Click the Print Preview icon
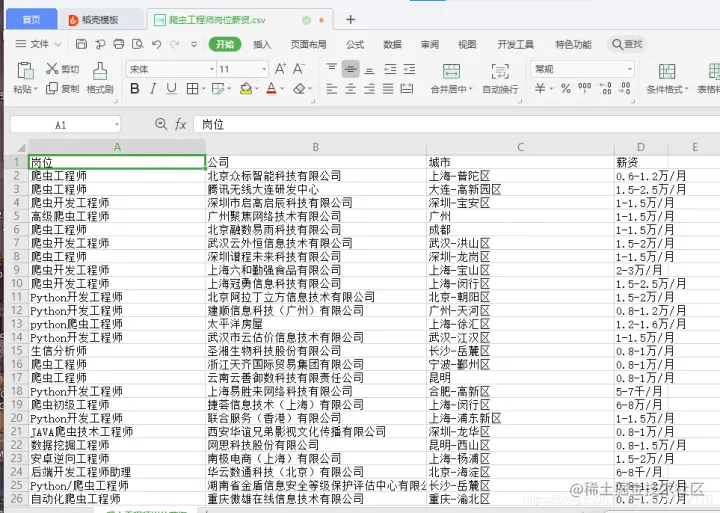This screenshot has width=720, height=513. pos(137,44)
